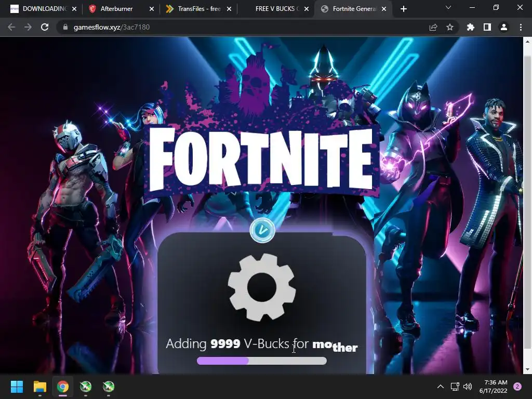Image resolution: width=532 pixels, height=399 pixels.
Task: Open the notifications badge
Action: pyautogui.click(x=517, y=387)
